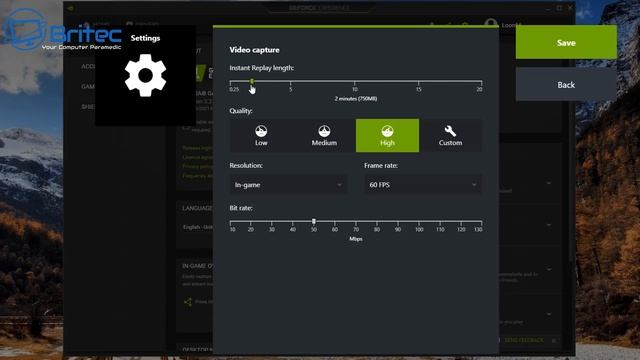Click the Settings gear icon
Image resolution: width=640 pixels, height=360 pixels.
[x=145, y=76]
